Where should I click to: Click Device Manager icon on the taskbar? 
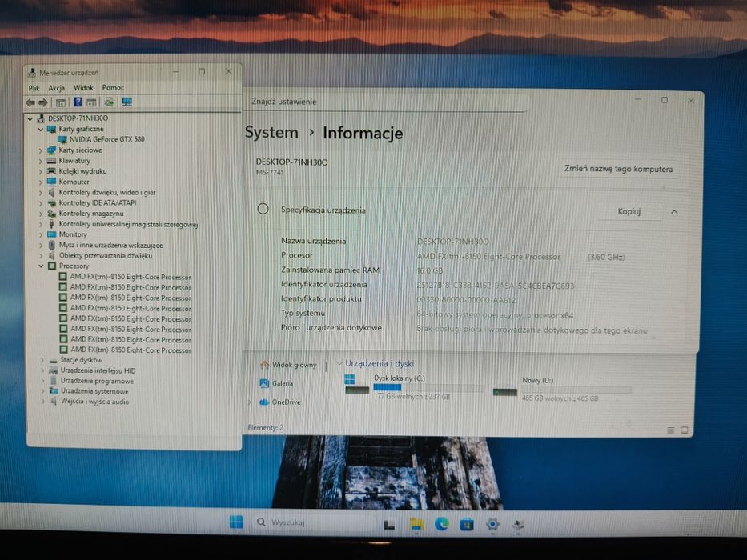point(518,525)
